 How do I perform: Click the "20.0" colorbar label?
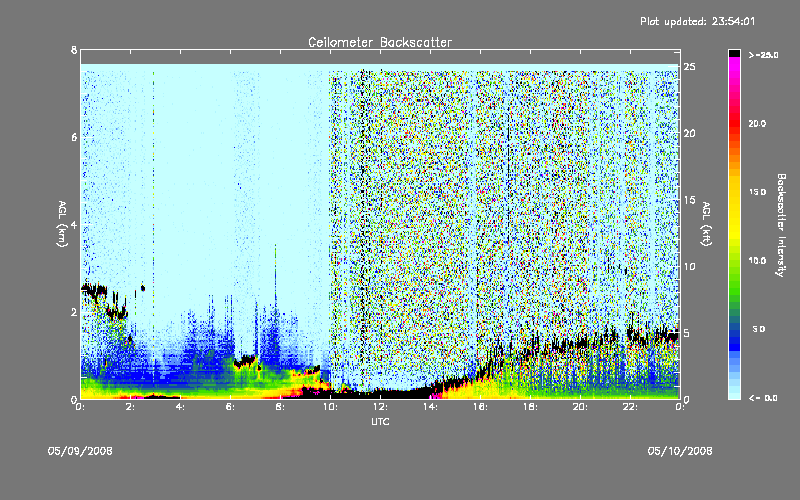(x=757, y=123)
